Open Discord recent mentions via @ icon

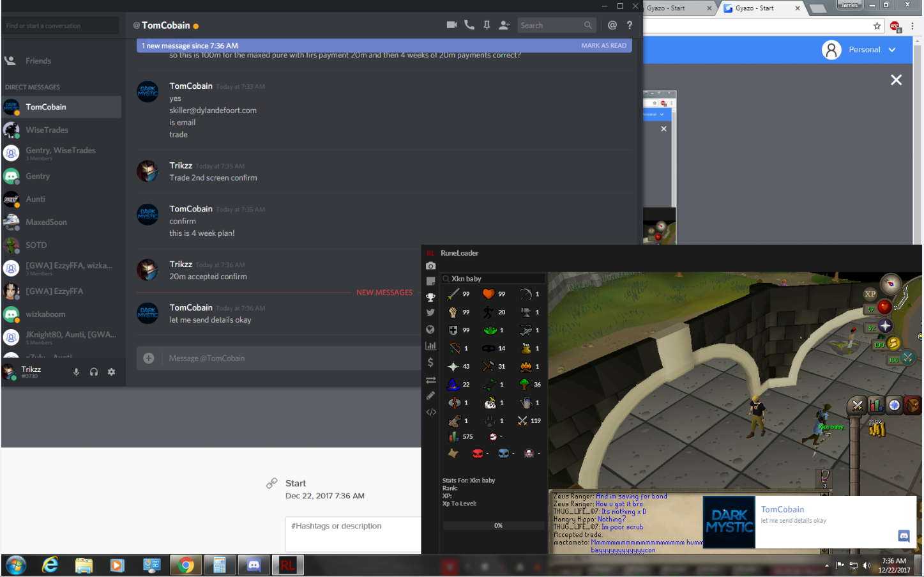click(x=612, y=25)
